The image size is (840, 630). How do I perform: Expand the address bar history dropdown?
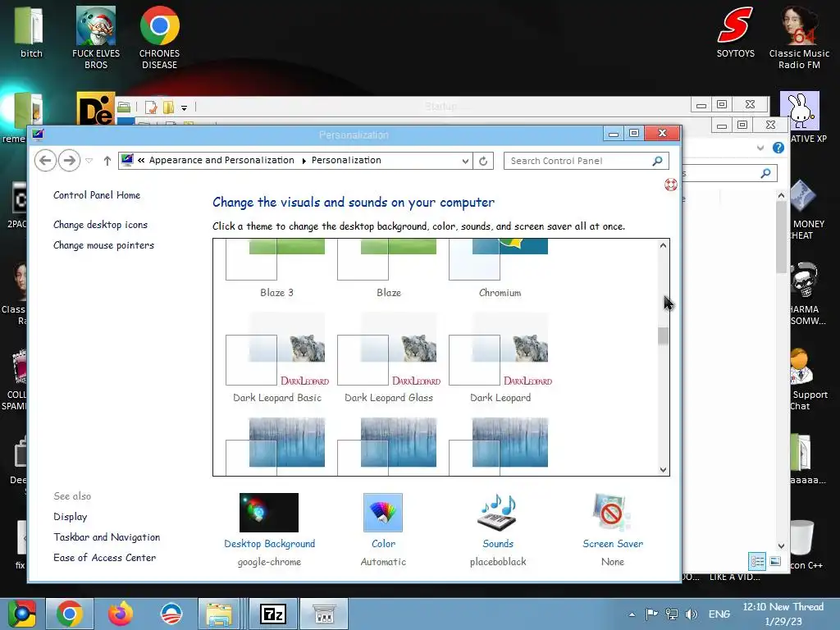click(465, 161)
